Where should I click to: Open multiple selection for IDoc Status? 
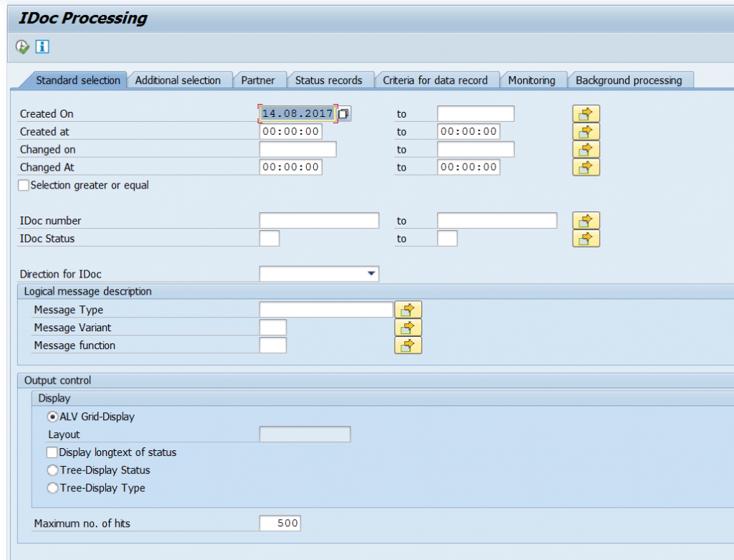[x=586, y=238]
